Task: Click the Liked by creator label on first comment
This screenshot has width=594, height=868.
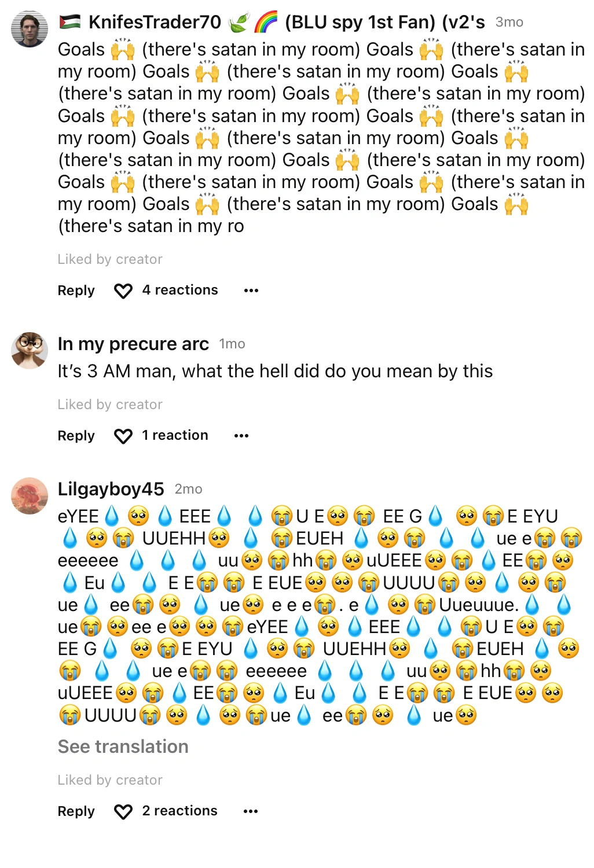Action: pyautogui.click(x=109, y=259)
